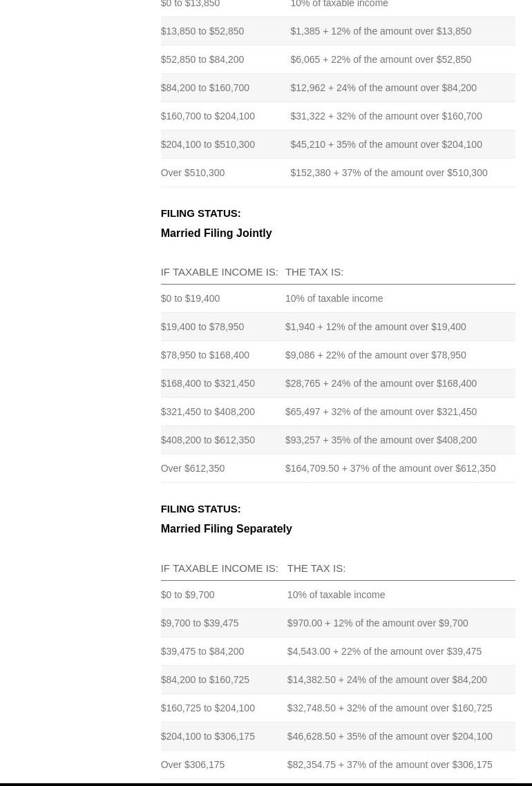Select the "$9,700 to $39,475" income range

pos(199,623)
